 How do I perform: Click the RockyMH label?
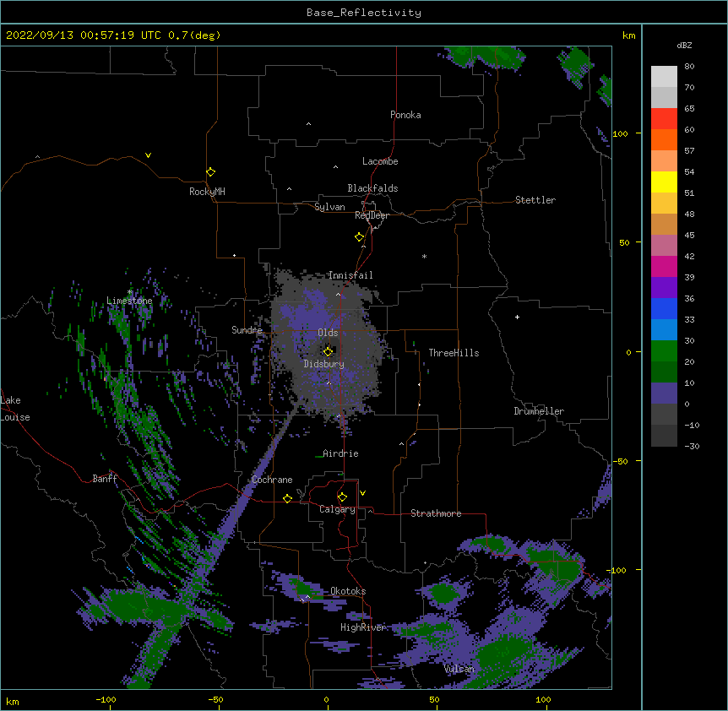(207, 192)
